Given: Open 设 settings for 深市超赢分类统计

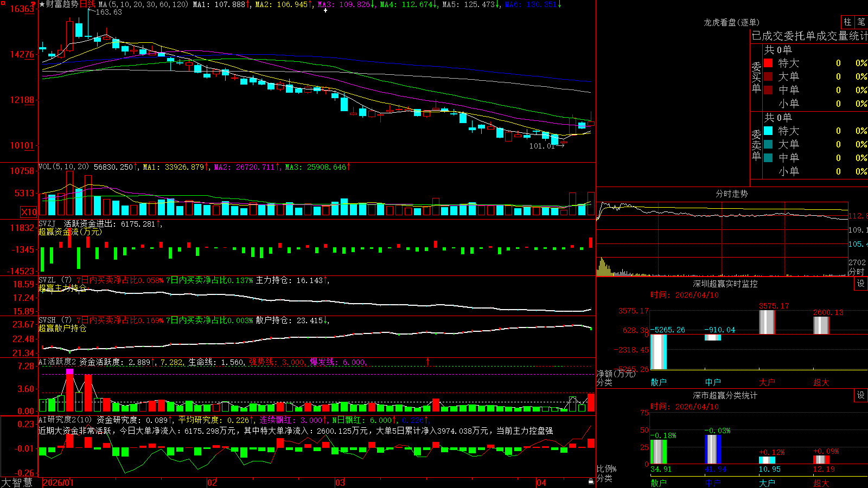Looking at the screenshot, I should pos(861,395).
